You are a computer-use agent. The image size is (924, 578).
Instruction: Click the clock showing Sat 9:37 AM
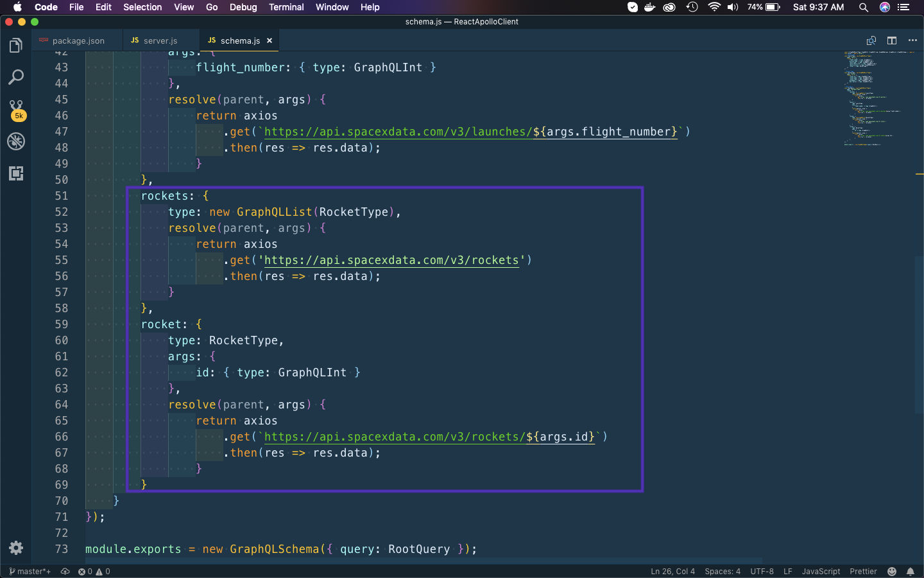click(x=818, y=7)
